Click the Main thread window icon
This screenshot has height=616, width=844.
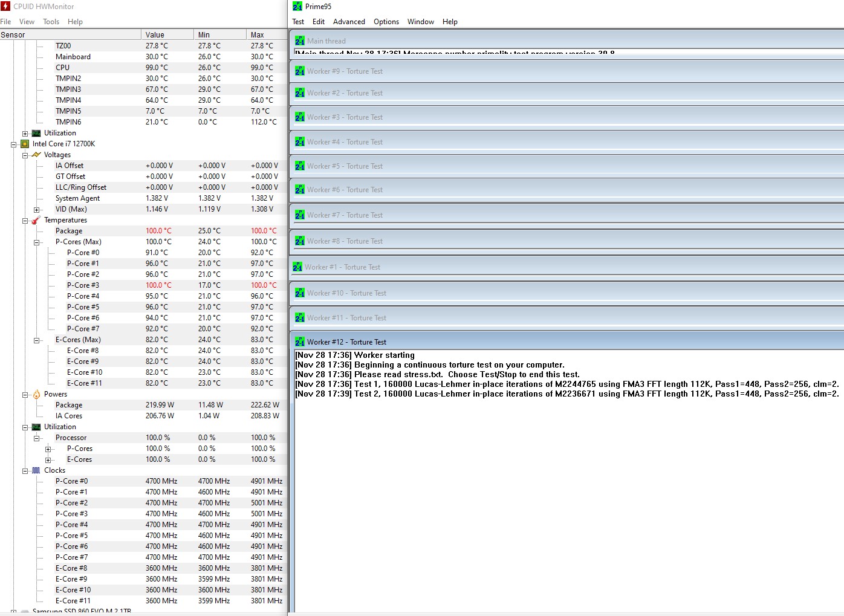300,41
